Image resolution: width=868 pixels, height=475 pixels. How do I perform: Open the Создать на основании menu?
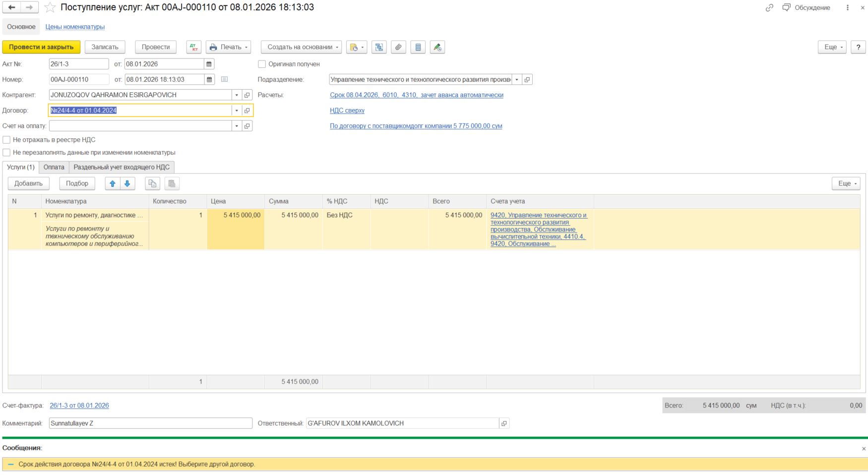click(302, 47)
